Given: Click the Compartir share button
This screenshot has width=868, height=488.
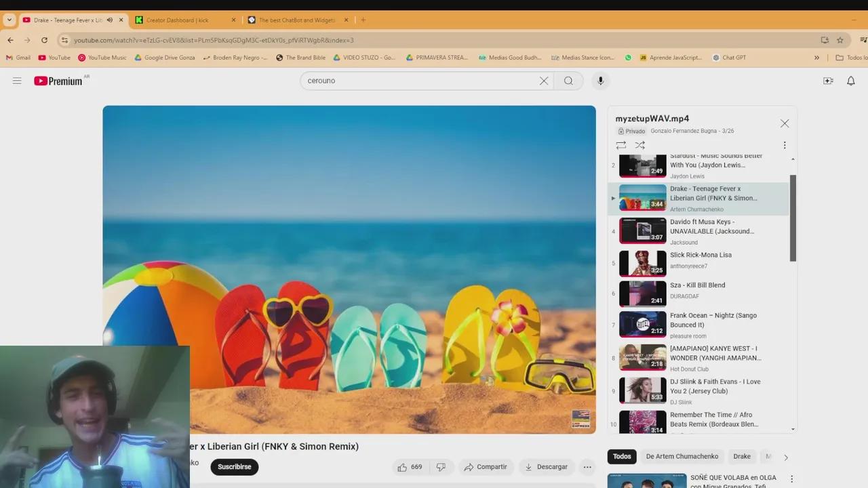Looking at the screenshot, I should (486, 467).
